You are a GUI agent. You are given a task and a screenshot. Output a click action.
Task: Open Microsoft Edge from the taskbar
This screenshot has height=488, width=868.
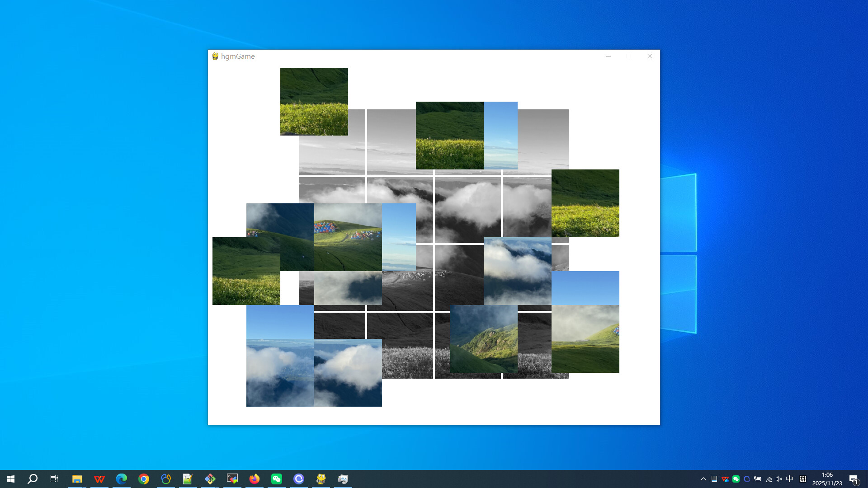[121, 479]
